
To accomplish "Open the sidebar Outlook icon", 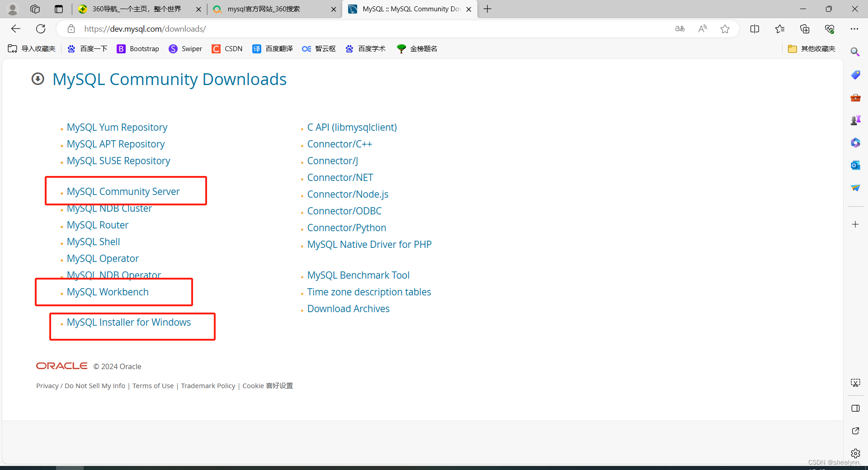I will click(x=855, y=165).
